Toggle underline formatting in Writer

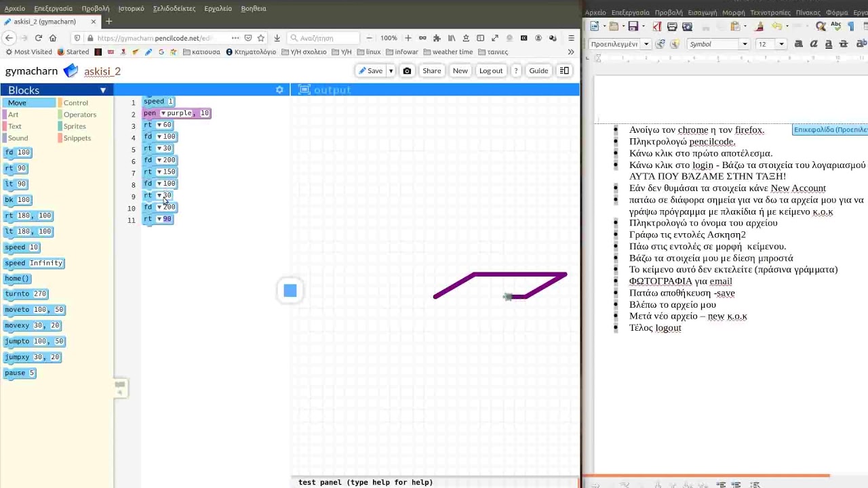click(829, 44)
